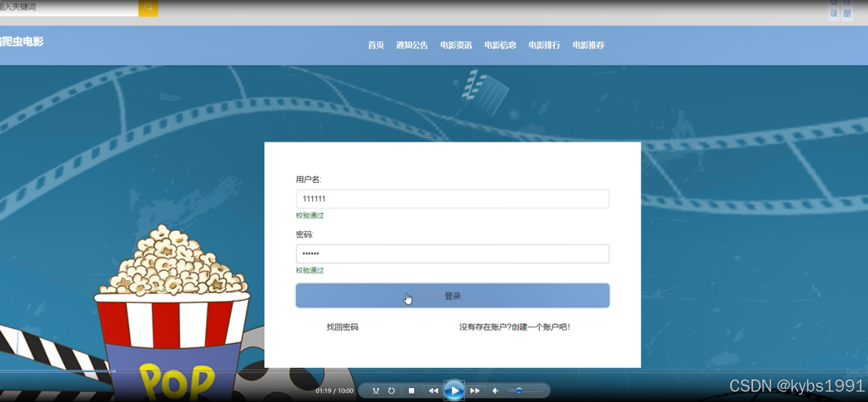868x402 pixels.
Task: Click the yellow search magnifier button
Action: coord(148,7)
